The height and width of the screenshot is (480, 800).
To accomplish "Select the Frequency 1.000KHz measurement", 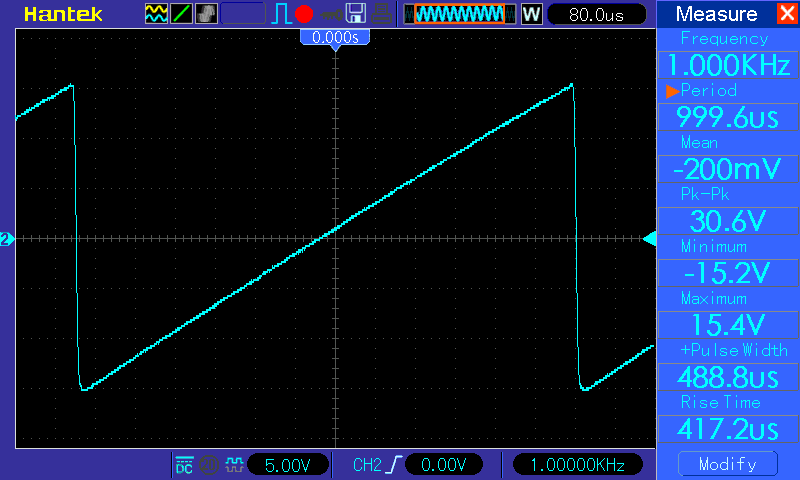I will [x=728, y=65].
